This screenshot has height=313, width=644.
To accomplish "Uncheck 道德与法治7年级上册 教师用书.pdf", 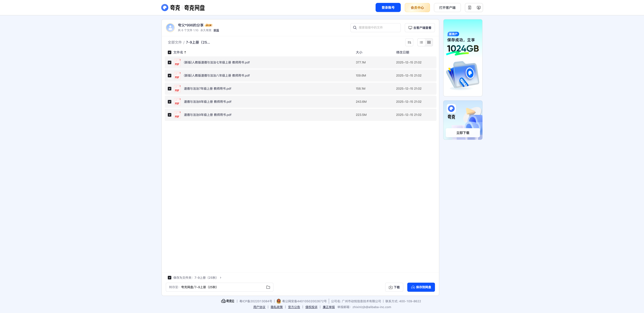I will (x=170, y=89).
